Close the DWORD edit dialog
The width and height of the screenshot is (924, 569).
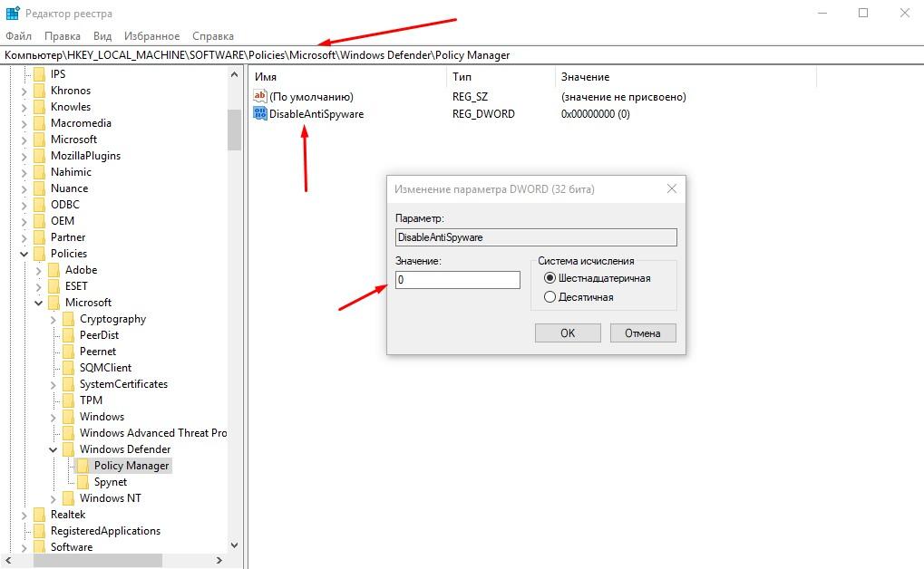click(x=672, y=188)
